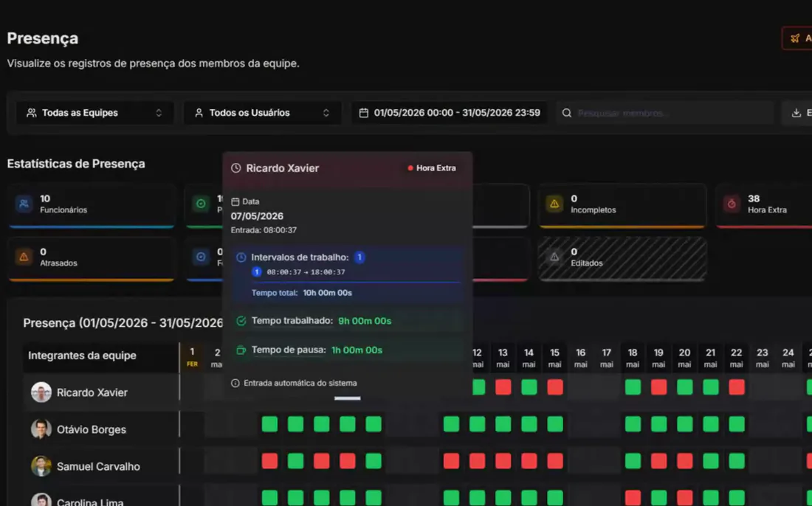The width and height of the screenshot is (812, 506).
Task: Focus the Pesquisar membros search field
Action: [665, 113]
